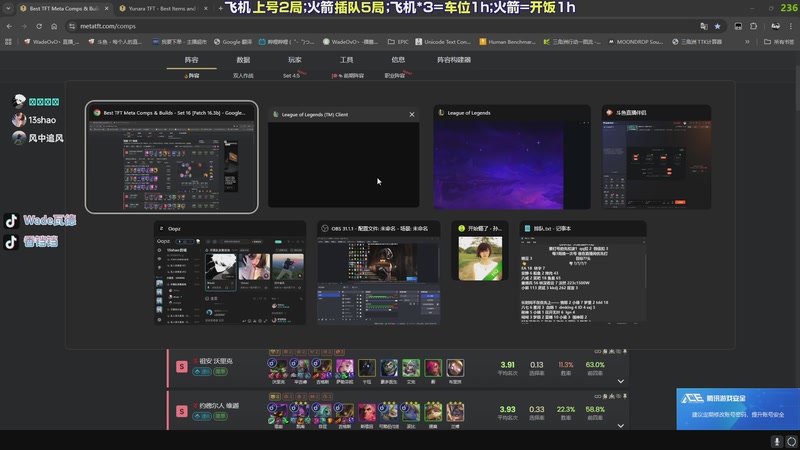Reload the metatft.com page
This screenshot has width=800, height=450.
point(39,26)
